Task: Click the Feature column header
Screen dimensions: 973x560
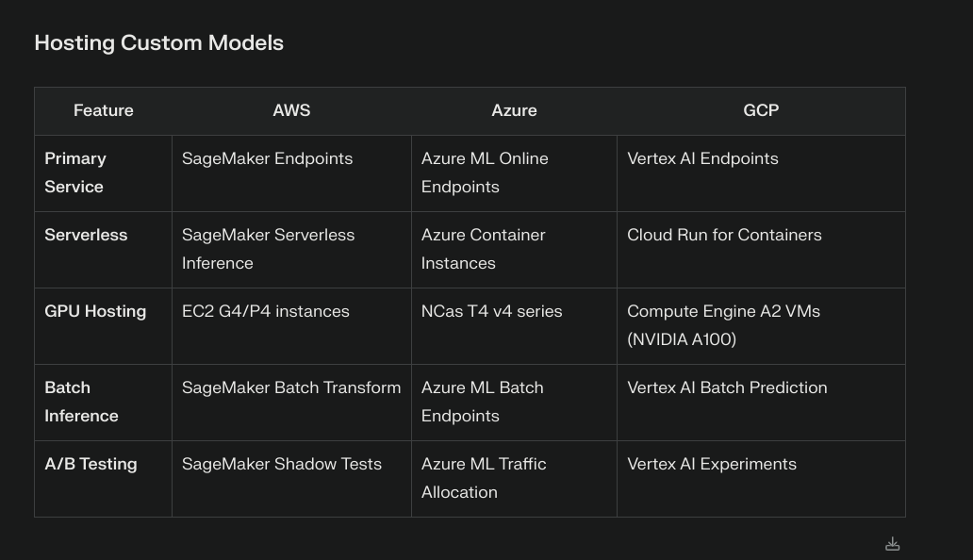Action: 103,111
